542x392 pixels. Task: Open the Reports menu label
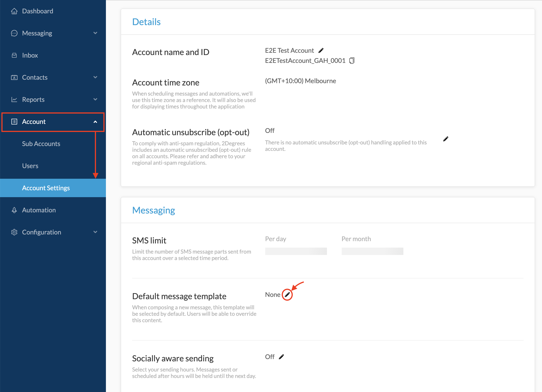(33, 99)
